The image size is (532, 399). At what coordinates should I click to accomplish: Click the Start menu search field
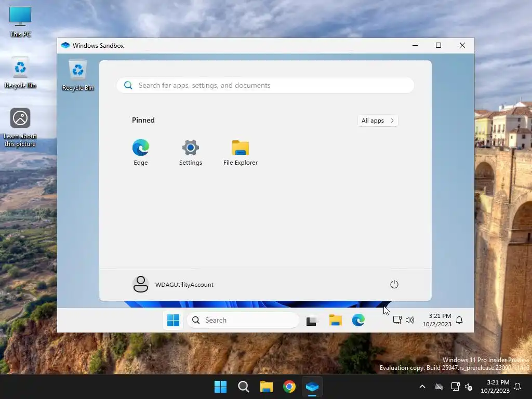click(265, 85)
